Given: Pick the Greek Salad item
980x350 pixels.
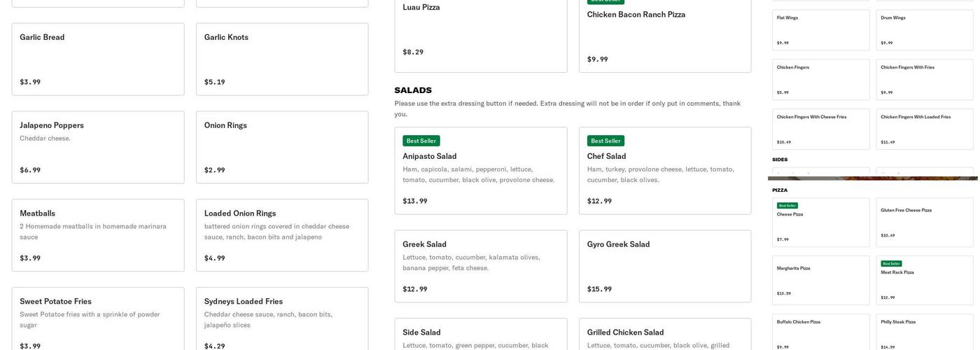Looking at the screenshot, I should coord(481,266).
